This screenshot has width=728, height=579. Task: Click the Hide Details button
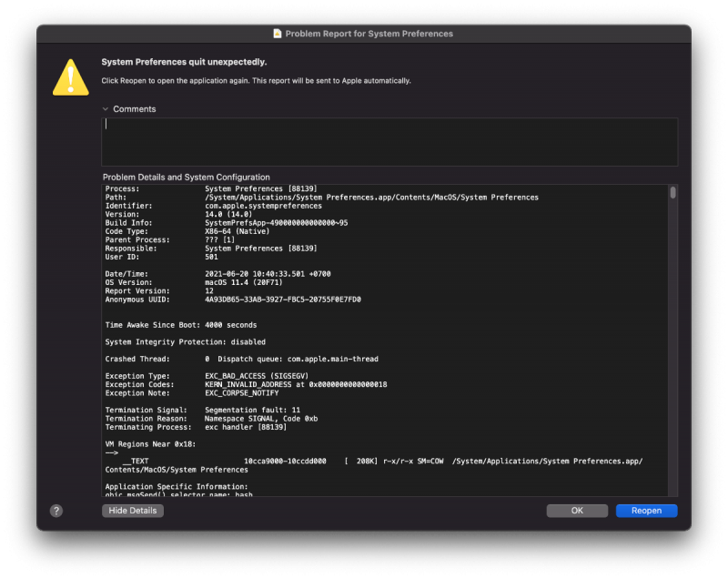pyautogui.click(x=132, y=511)
